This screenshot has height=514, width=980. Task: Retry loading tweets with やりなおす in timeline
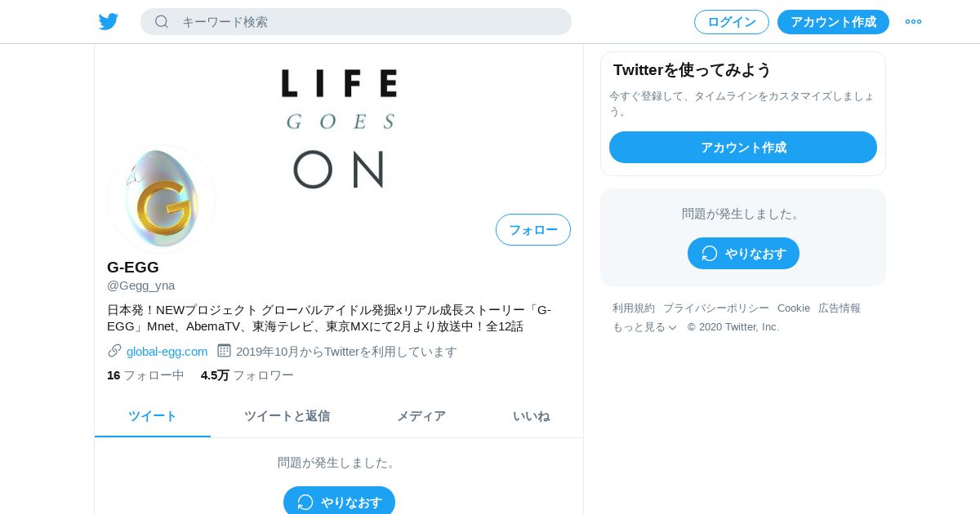(339, 501)
